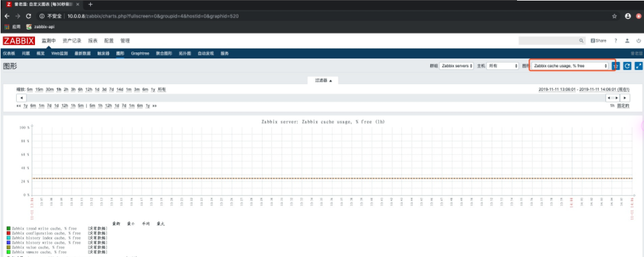Open the 监测中 top menu
This screenshot has height=257, width=644.
[x=49, y=41]
